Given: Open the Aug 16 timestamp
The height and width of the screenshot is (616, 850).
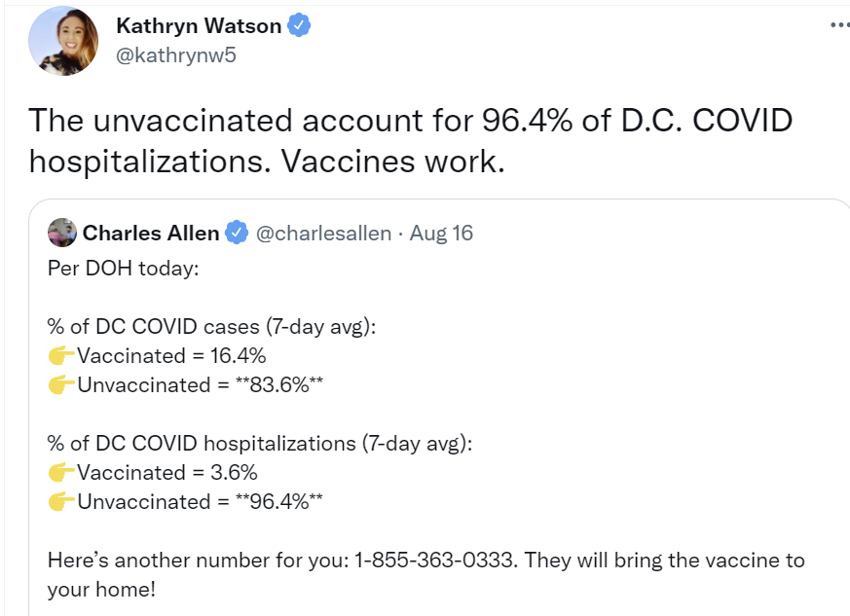Looking at the screenshot, I should [x=441, y=234].
